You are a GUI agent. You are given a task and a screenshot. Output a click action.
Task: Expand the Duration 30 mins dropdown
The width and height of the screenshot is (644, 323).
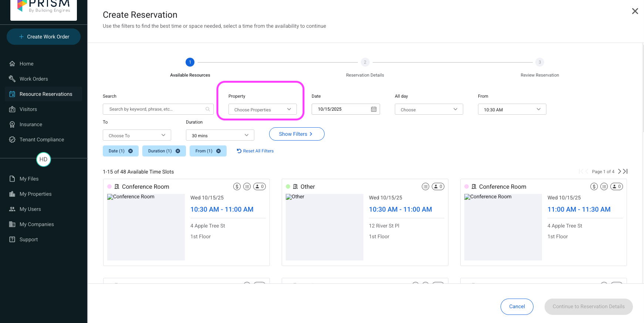pos(220,135)
